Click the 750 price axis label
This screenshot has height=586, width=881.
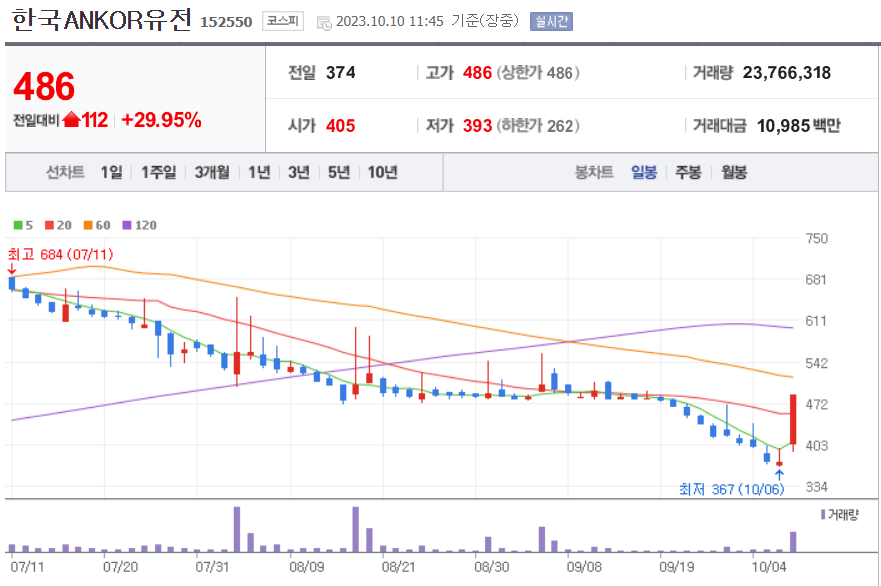tap(816, 238)
